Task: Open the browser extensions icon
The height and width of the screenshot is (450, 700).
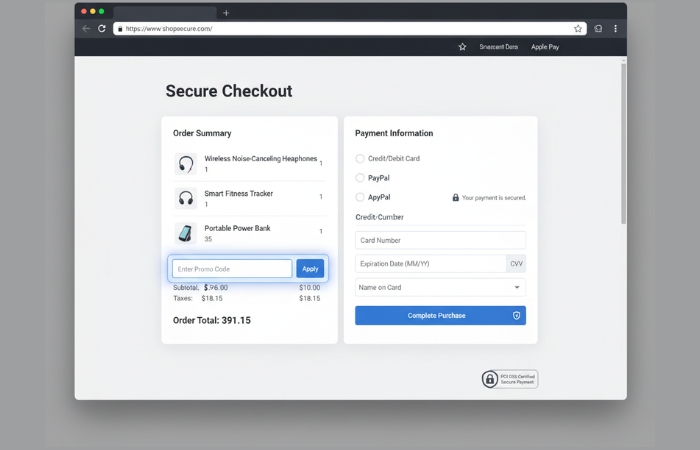Action: pyautogui.click(x=598, y=29)
